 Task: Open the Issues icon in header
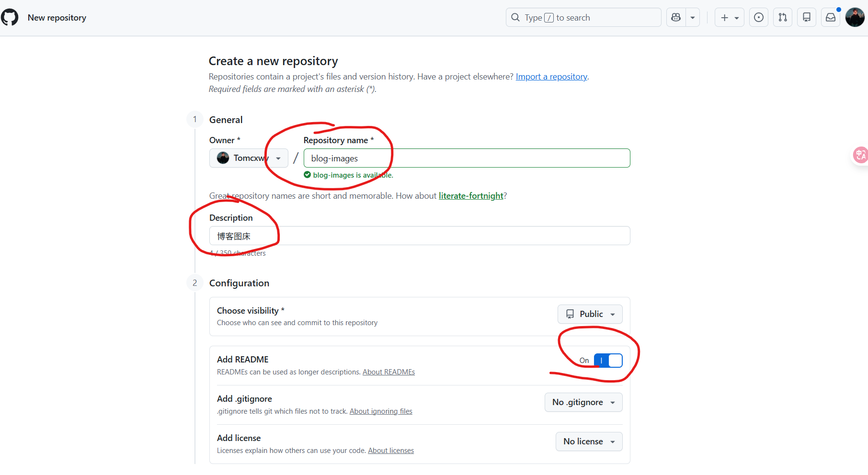pyautogui.click(x=759, y=18)
